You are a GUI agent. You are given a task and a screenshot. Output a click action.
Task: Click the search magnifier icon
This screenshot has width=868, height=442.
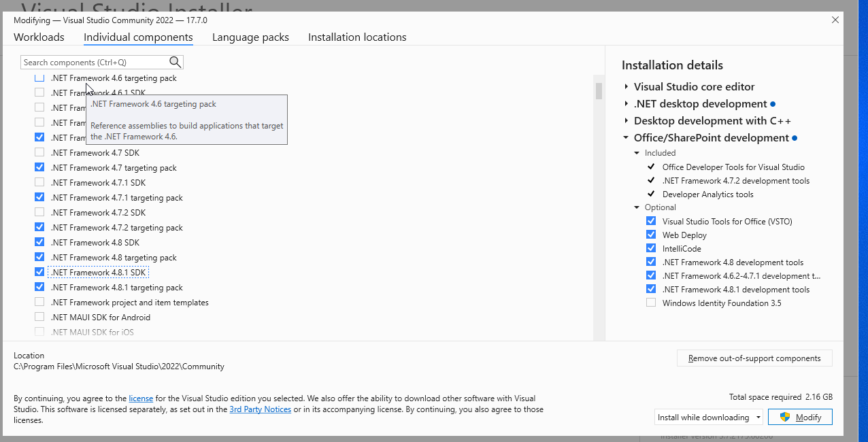click(175, 62)
